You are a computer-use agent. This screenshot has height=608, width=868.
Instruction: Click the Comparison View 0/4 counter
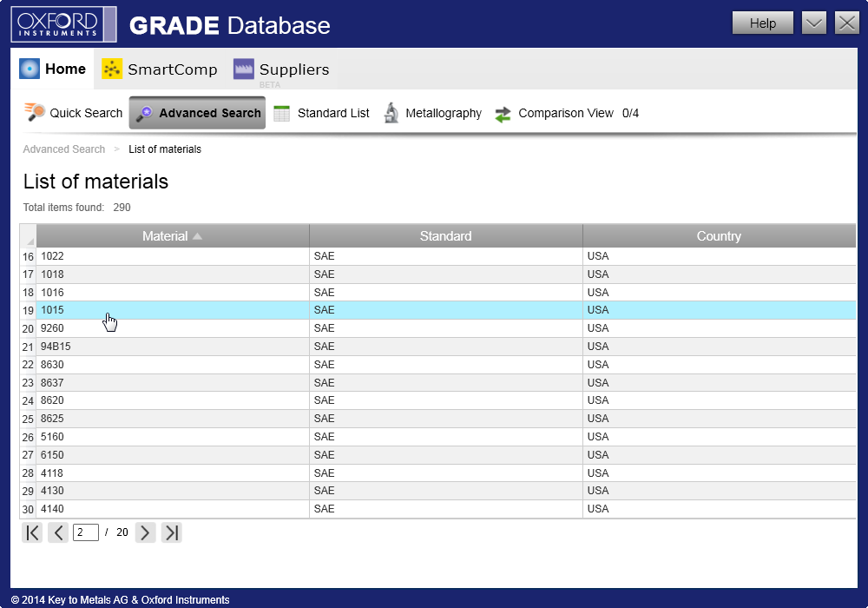tap(630, 113)
